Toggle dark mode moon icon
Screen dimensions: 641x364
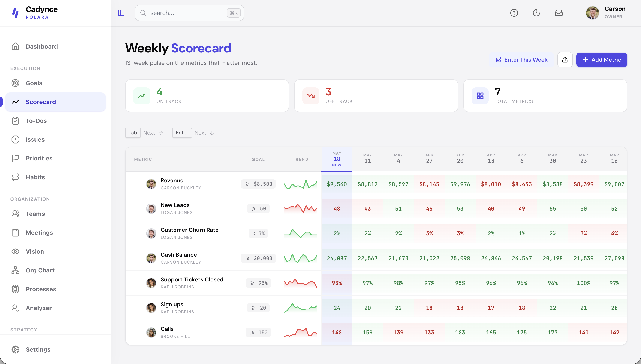pyautogui.click(x=536, y=13)
